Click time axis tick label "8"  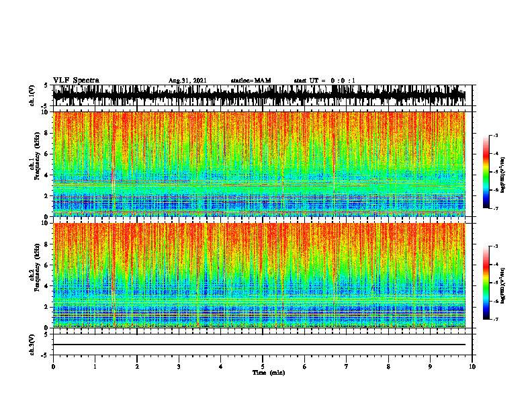(388, 367)
